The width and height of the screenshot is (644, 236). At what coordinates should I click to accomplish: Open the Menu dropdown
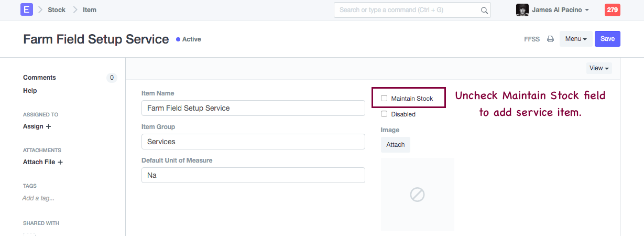click(575, 39)
